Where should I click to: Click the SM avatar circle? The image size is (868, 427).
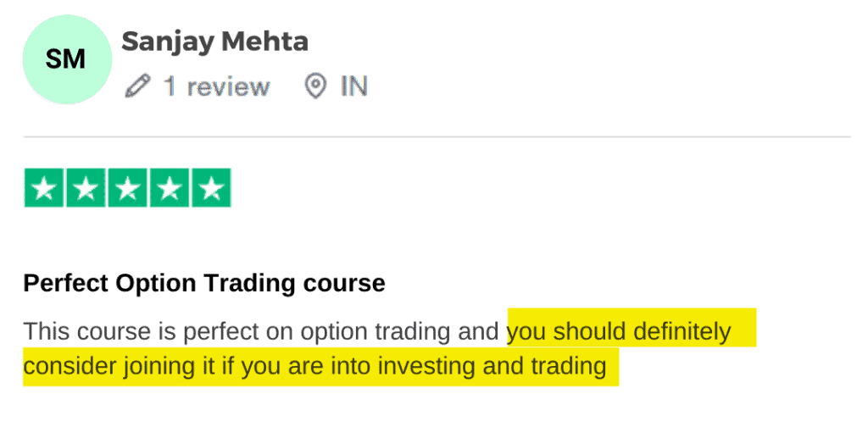[66, 59]
